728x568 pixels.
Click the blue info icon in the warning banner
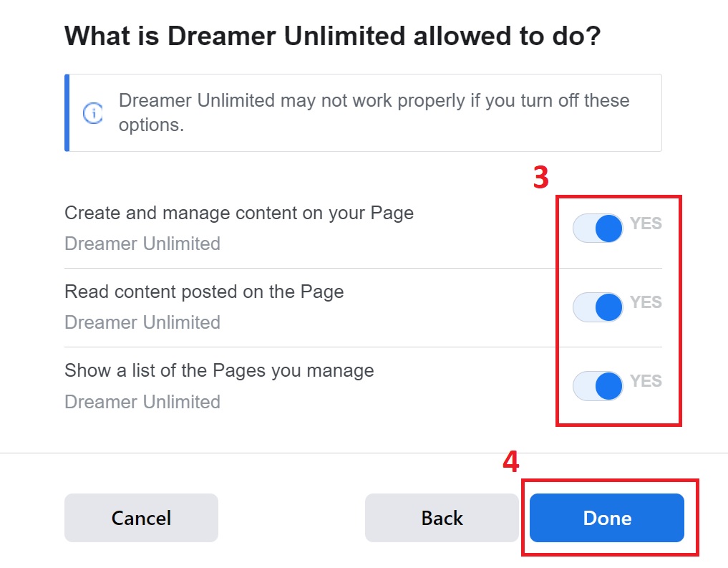93,113
